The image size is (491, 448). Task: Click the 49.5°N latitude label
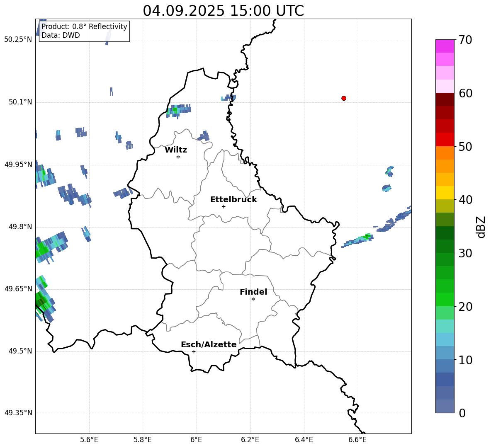(x=20, y=351)
